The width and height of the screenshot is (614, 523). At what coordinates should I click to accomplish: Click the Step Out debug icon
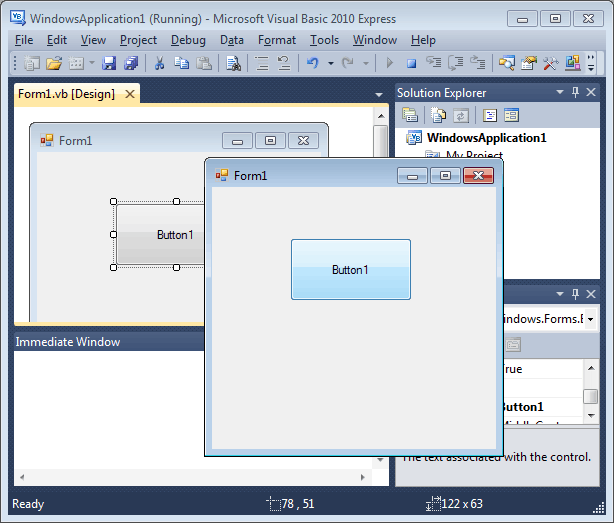pyautogui.click(x=478, y=63)
